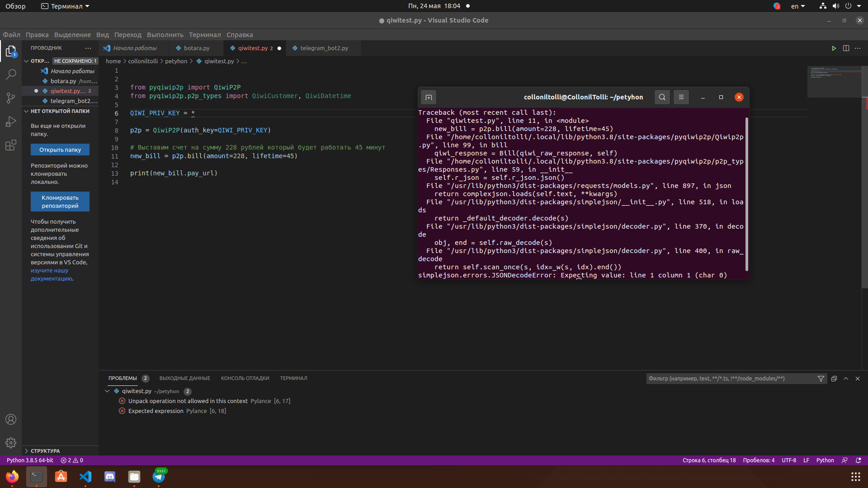Open the Explorer view in activity bar
The image size is (868, 488).
click(x=11, y=52)
